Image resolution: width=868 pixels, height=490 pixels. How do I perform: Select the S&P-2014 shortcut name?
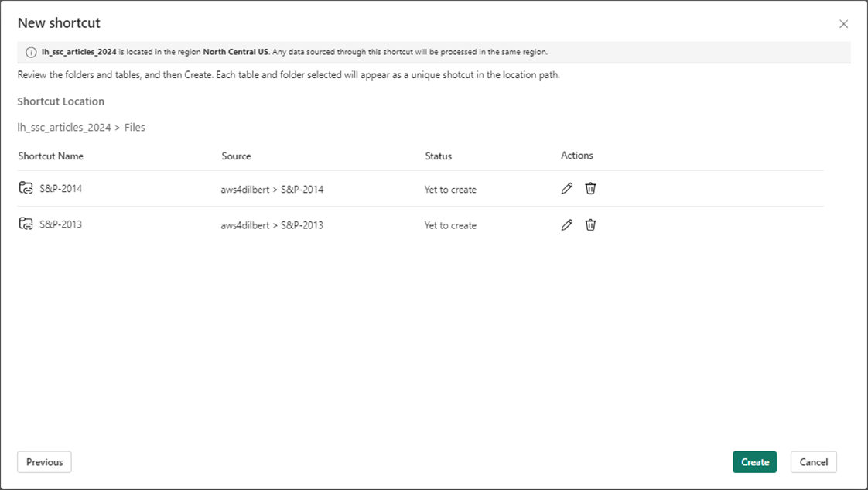pyautogui.click(x=60, y=188)
